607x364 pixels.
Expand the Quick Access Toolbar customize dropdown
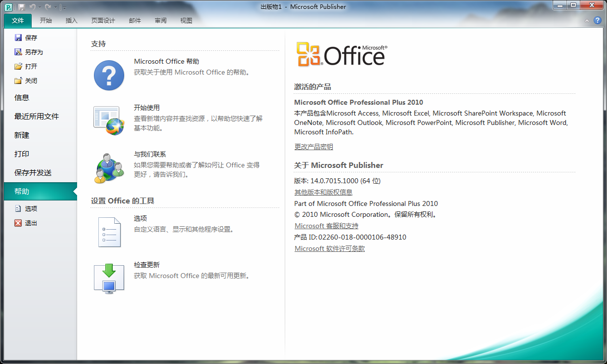click(64, 7)
